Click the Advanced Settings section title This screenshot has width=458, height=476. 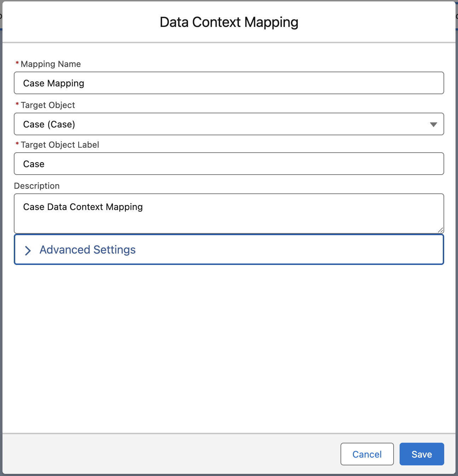click(x=87, y=250)
